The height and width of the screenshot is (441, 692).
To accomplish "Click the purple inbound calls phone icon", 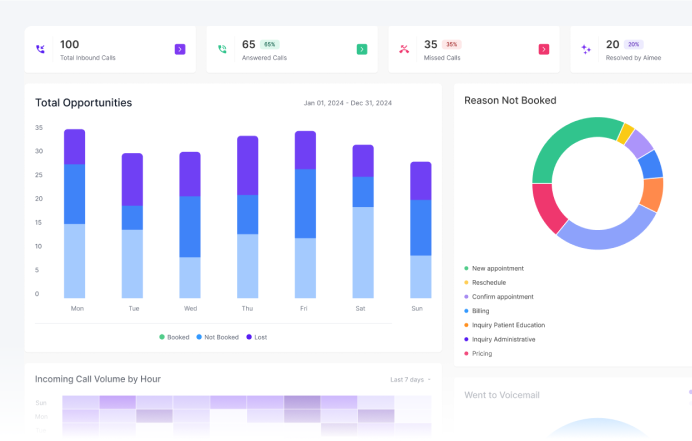I will click(40, 49).
